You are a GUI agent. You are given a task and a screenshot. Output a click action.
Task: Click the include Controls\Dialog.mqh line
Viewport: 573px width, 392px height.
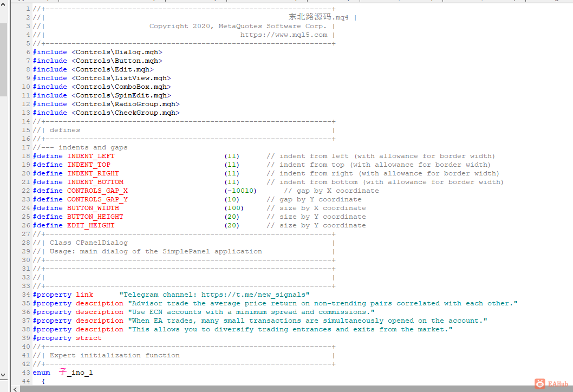pos(97,52)
